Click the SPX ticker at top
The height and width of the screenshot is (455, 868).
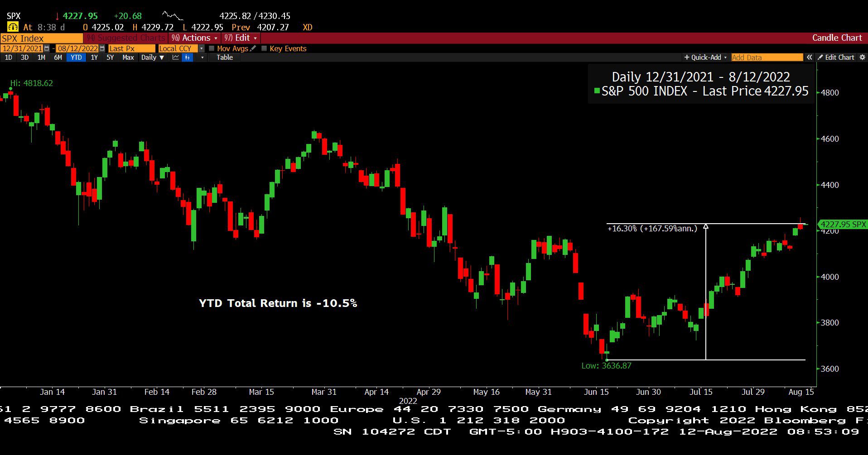[14, 16]
